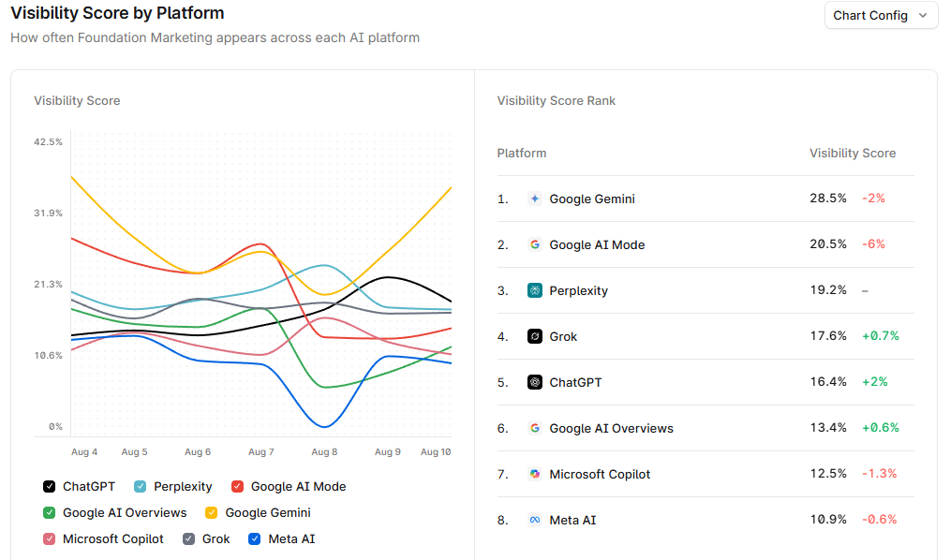Click the Google AI Overviews icon at rank 6

[x=534, y=428]
